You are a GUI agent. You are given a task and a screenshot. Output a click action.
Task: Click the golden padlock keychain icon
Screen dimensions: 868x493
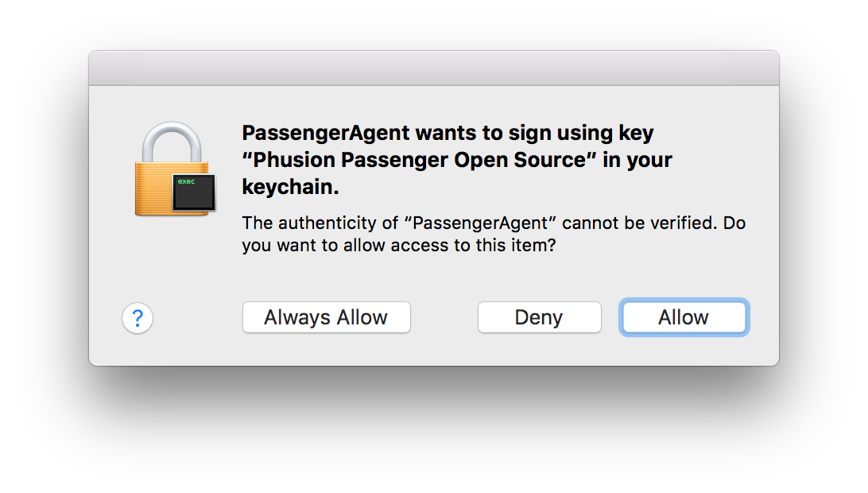click(175, 169)
